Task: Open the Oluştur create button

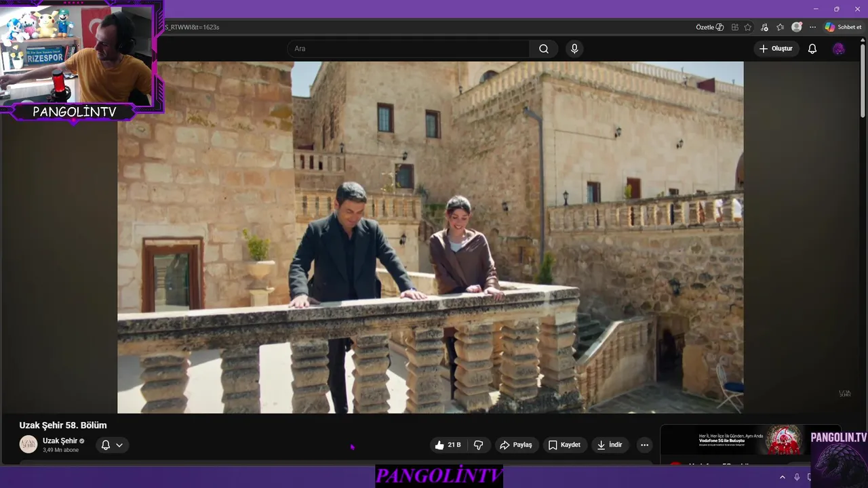Action: (x=776, y=49)
